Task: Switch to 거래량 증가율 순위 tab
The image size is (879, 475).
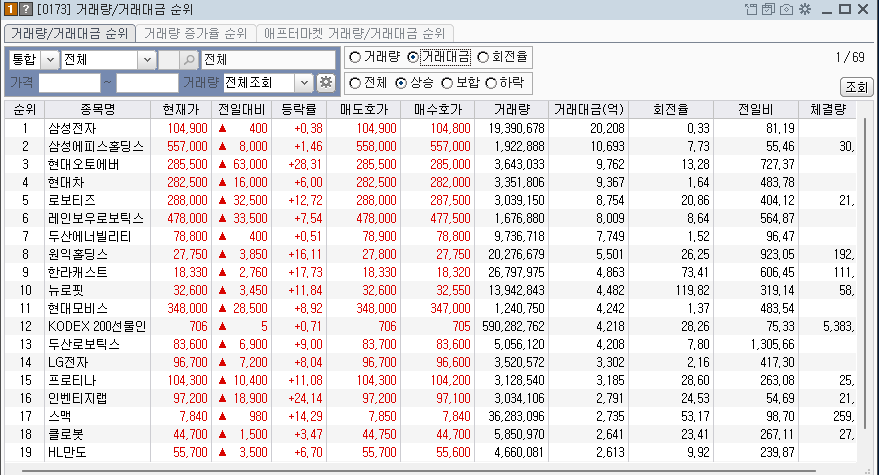Action: point(195,34)
